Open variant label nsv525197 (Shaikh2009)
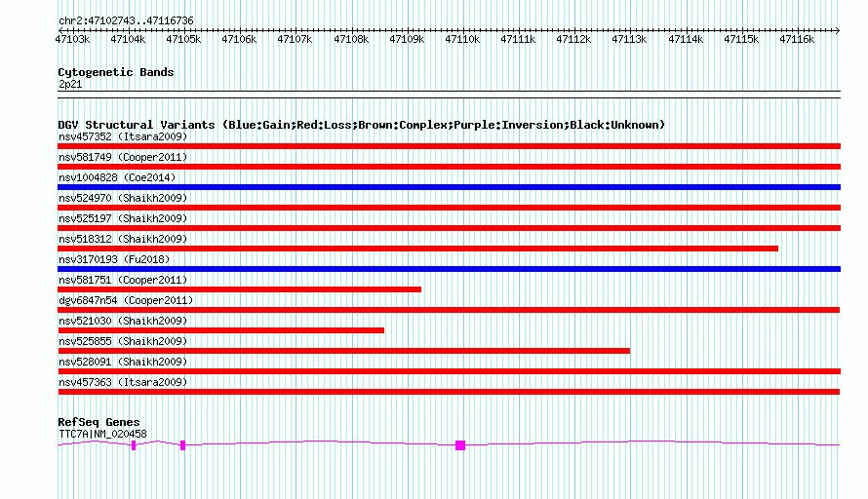 pyautogui.click(x=123, y=218)
